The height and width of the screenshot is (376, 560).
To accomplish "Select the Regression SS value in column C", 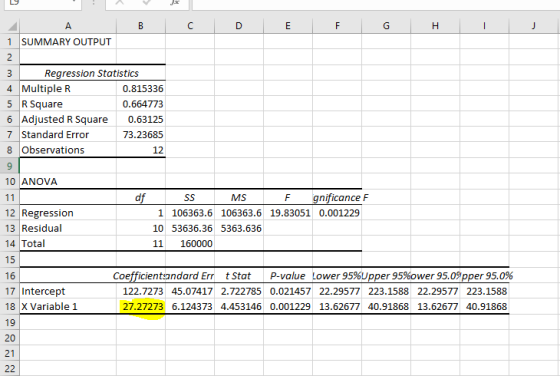I will 190,213.
